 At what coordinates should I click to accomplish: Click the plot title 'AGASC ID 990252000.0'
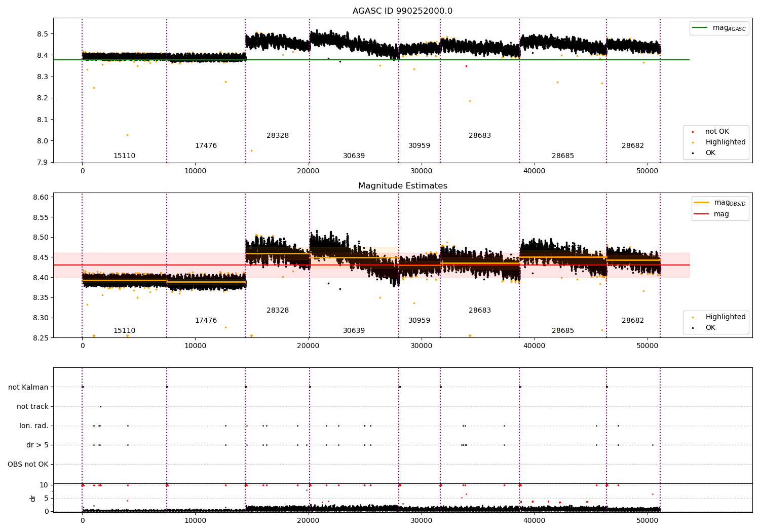coord(402,11)
